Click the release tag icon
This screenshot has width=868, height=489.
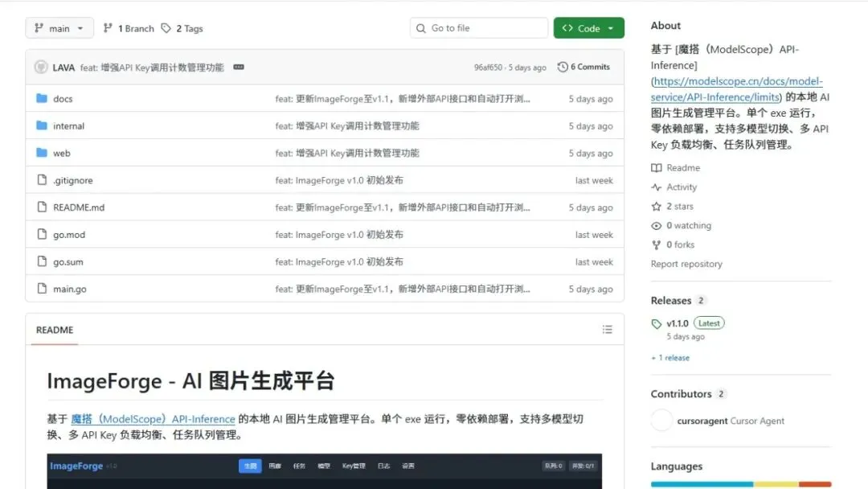(657, 324)
